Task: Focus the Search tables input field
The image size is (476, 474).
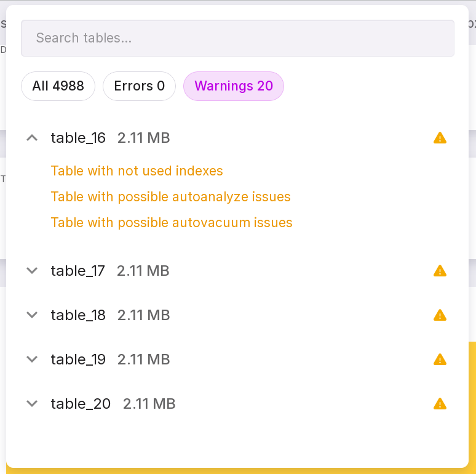Action: tap(237, 38)
